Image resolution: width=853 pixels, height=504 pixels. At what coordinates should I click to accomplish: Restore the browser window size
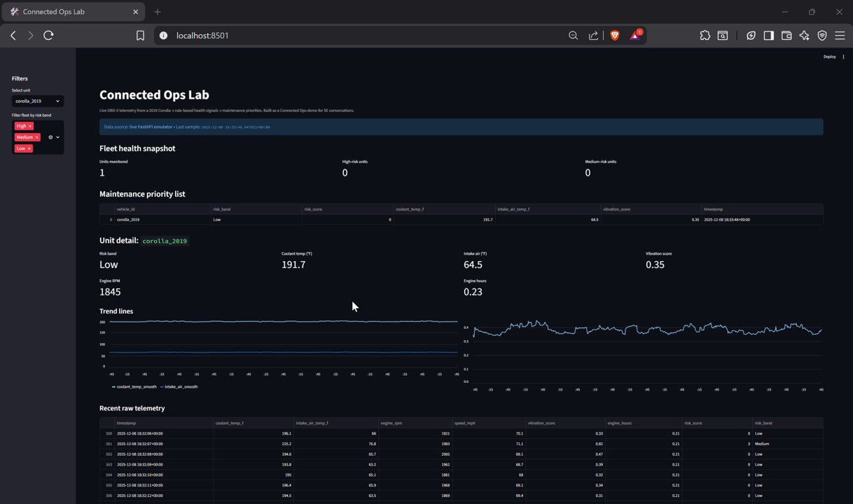click(x=812, y=12)
